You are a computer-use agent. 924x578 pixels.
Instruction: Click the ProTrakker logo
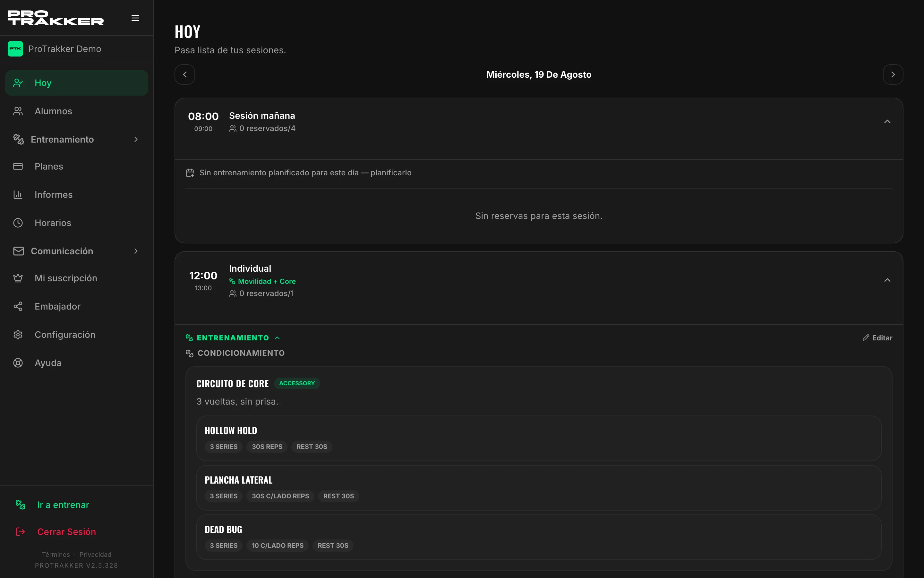tap(56, 18)
